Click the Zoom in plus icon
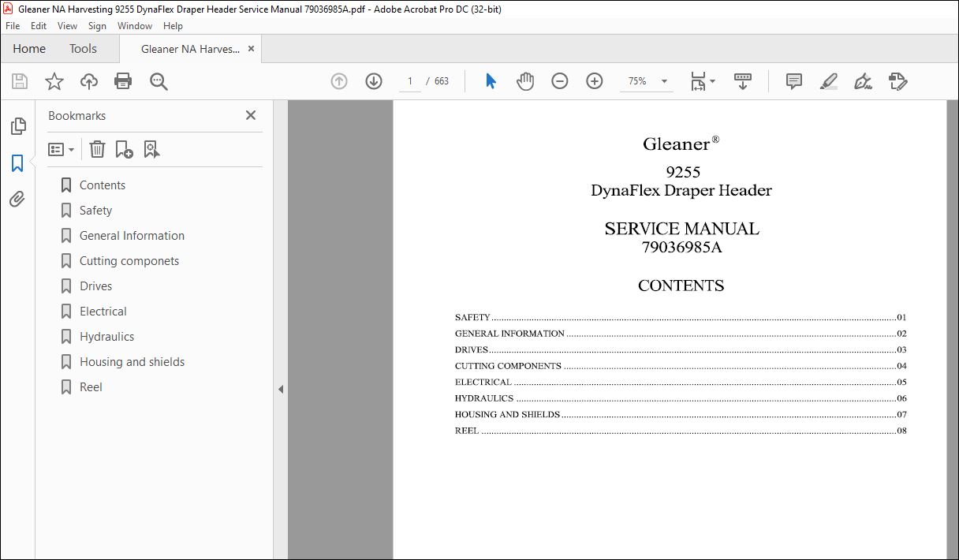The height and width of the screenshot is (560, 959). 595,81
